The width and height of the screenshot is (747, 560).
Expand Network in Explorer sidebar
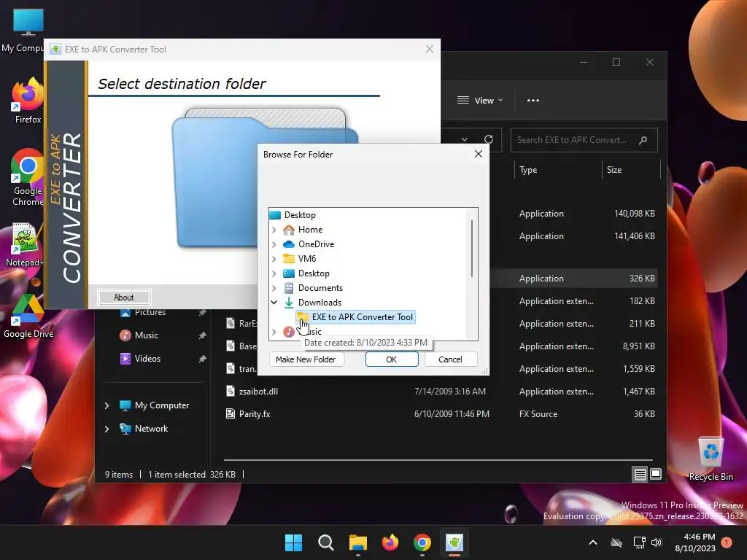(107, 429)
